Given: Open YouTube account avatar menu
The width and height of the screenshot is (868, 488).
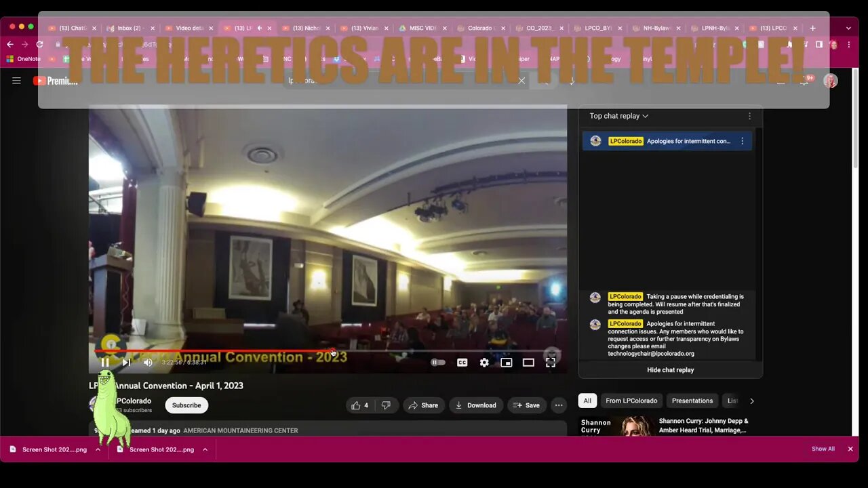Looking at the screenshot, I should pos(831,81).
